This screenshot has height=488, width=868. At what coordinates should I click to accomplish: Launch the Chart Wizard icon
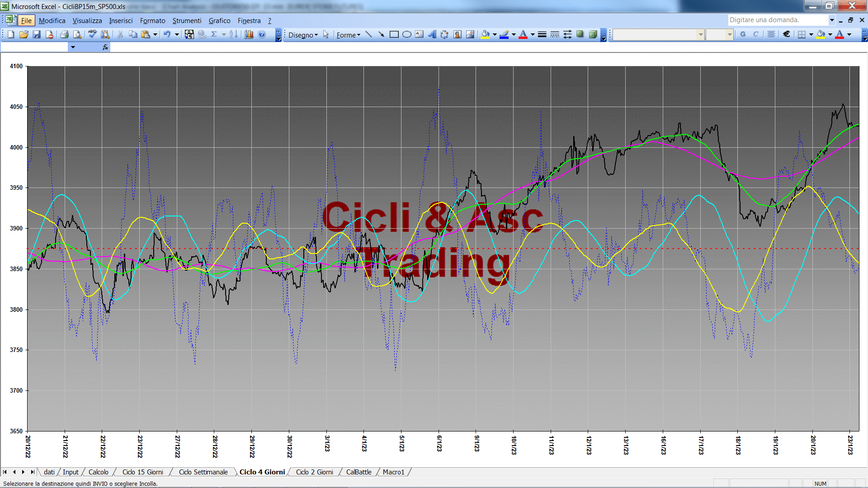coord(249,34)
